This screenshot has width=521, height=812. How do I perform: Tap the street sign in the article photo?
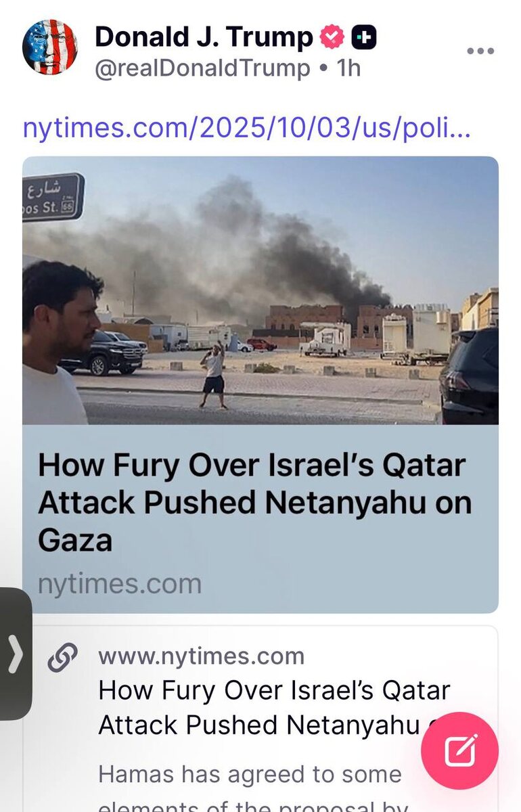[53, 197]
